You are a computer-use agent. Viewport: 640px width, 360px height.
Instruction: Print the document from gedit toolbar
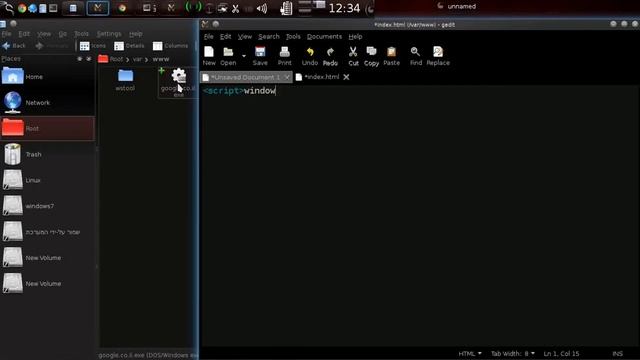(284, 56)
